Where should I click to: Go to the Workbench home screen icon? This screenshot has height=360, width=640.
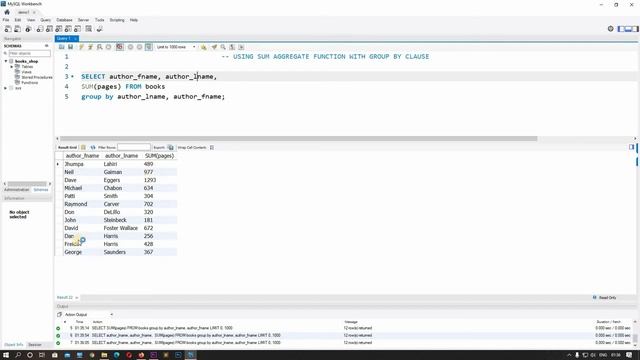point(7,12)
